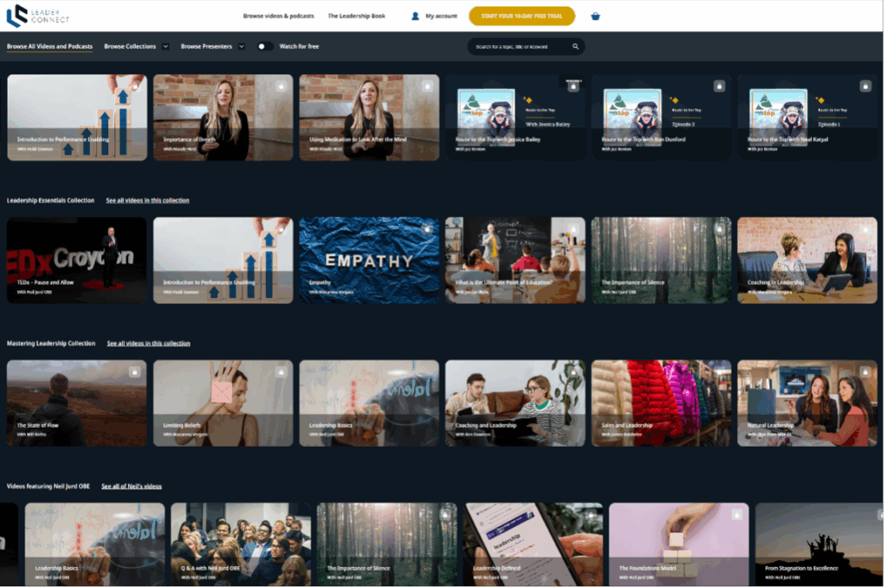Expand the Browse Presenters dropdown
887x588 pixels.
pyautogui.click(x=241, y=47)
